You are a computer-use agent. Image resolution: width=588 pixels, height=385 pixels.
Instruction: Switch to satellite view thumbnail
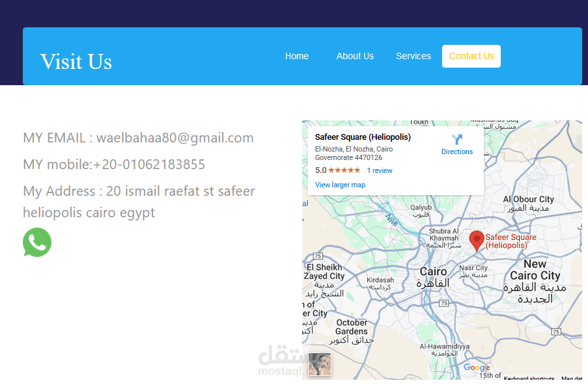pyautogui.click(x=320, y=364)
